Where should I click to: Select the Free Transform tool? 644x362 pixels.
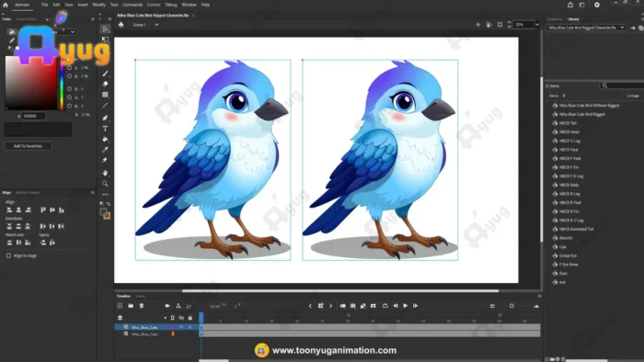105,40
